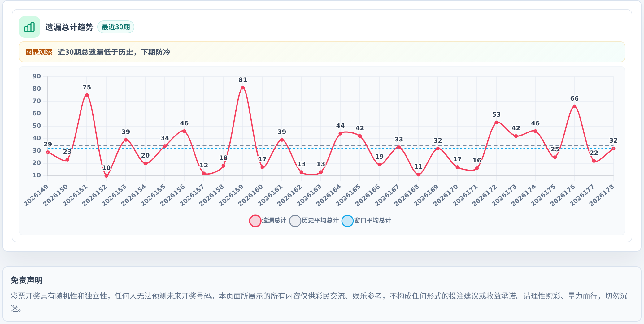Toggle the 遗漏总计 legend series
Screen dimensions: 644x324
[268, 221]
